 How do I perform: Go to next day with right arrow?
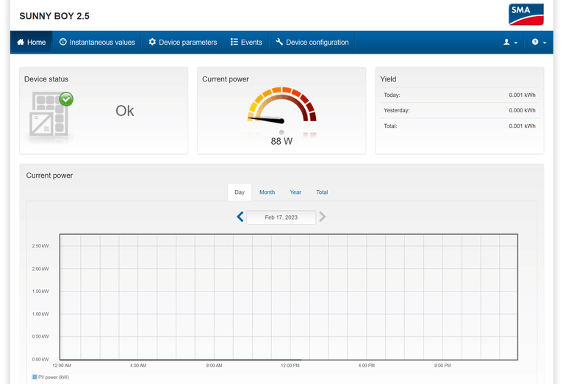(323, 217)
